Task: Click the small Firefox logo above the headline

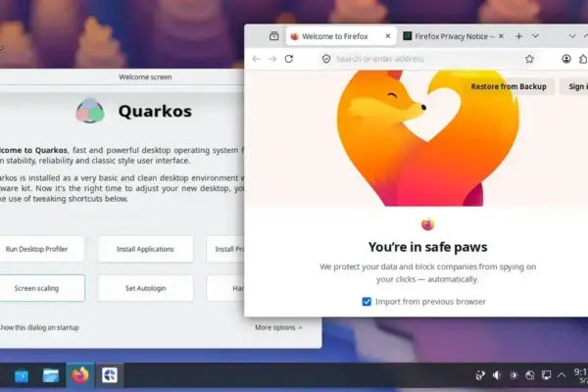Action: coord(428,224)
